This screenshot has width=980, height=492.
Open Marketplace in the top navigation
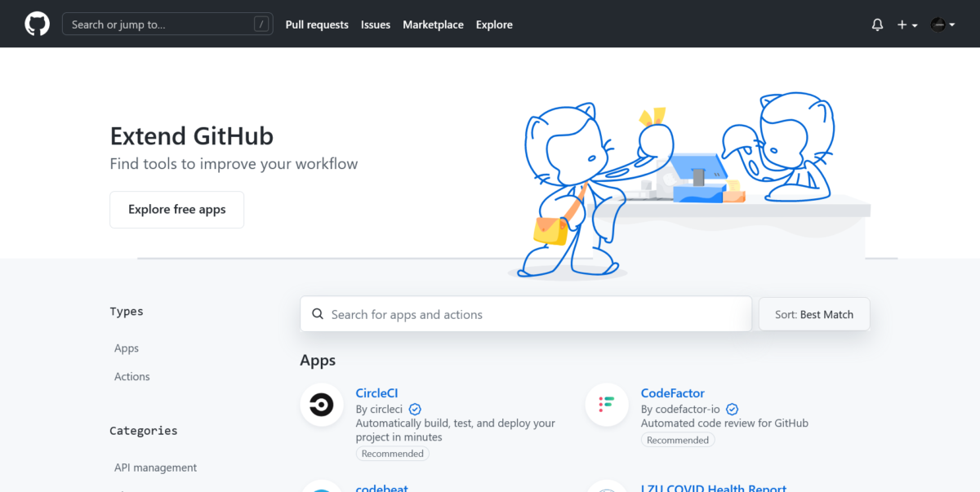[x=433, y=24]
